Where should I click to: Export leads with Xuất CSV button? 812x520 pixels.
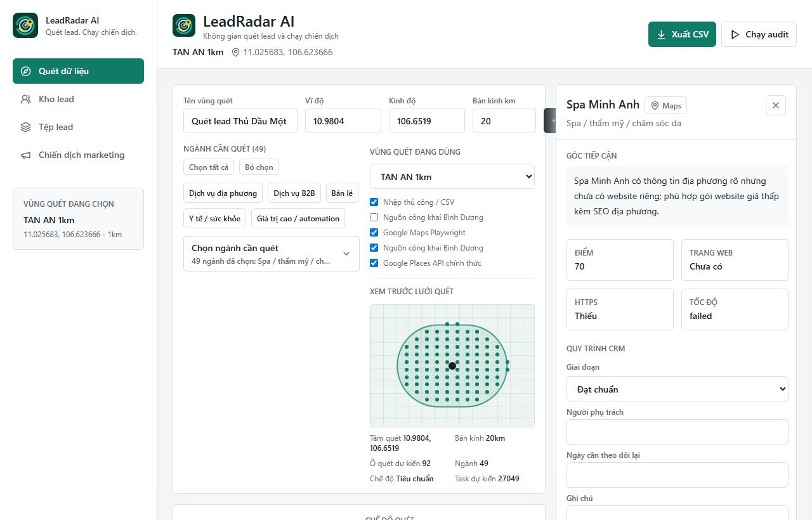click(x=682, y=34)
